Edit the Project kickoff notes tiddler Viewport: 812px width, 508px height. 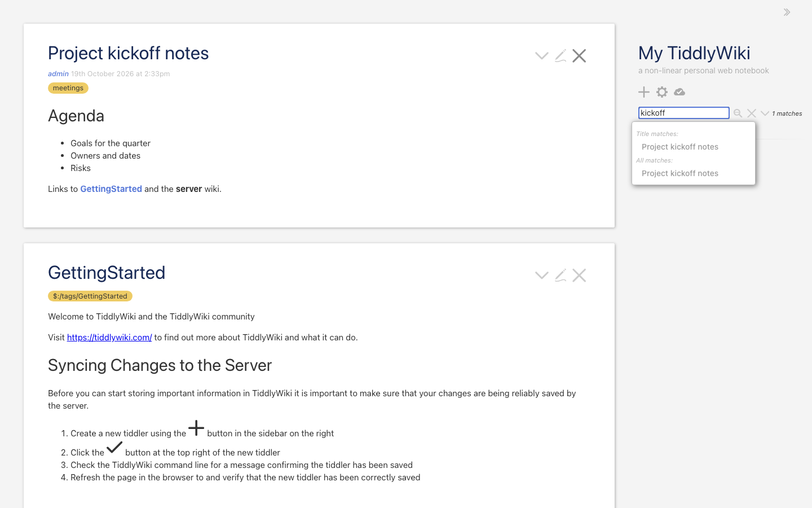pos(561,56)
